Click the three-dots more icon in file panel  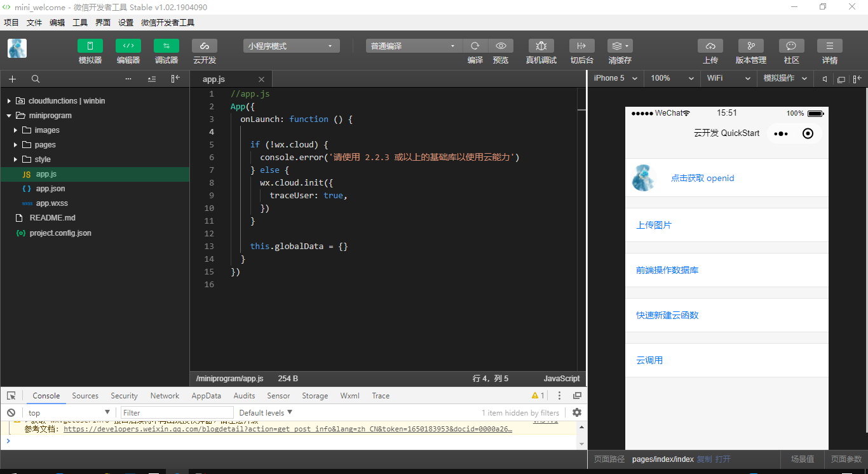(x=128, y=79)
